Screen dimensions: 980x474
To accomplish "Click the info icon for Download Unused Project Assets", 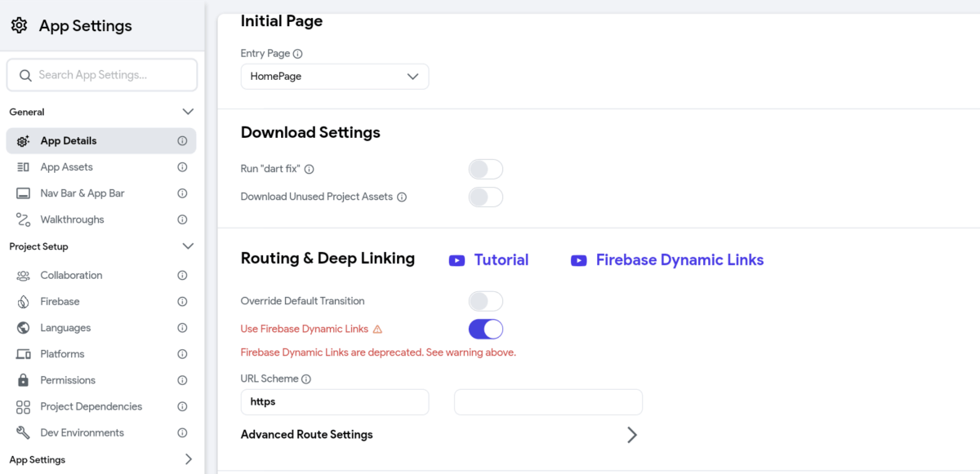I will coord(402,197).
